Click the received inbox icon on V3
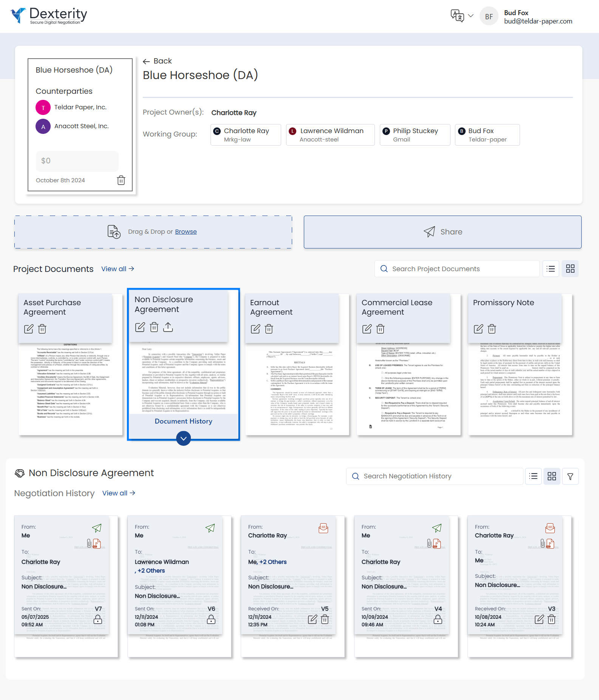The height and width of the screenshot is (700, 599). 550,528
